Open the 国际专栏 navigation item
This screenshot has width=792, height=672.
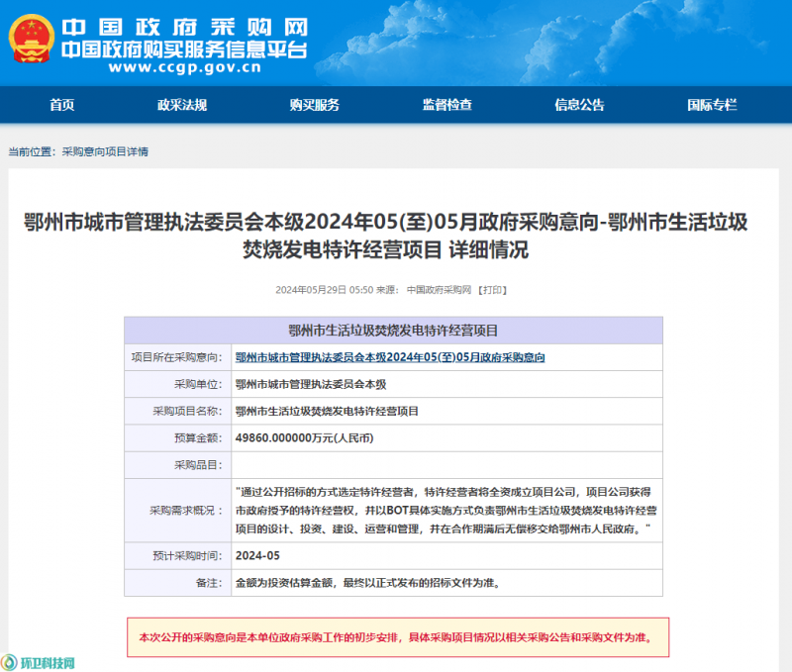click(x=712, y=105)
